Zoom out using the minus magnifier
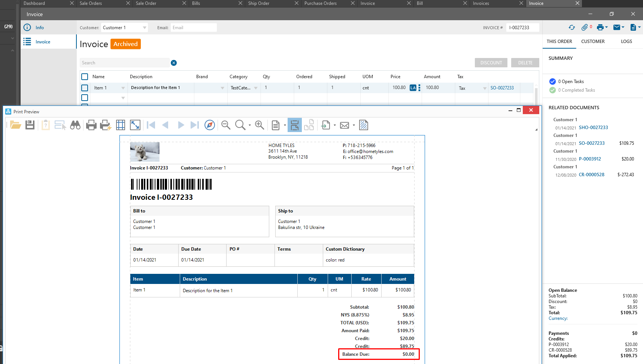Screen dimensions: 643x364 [x=225, y=125]
